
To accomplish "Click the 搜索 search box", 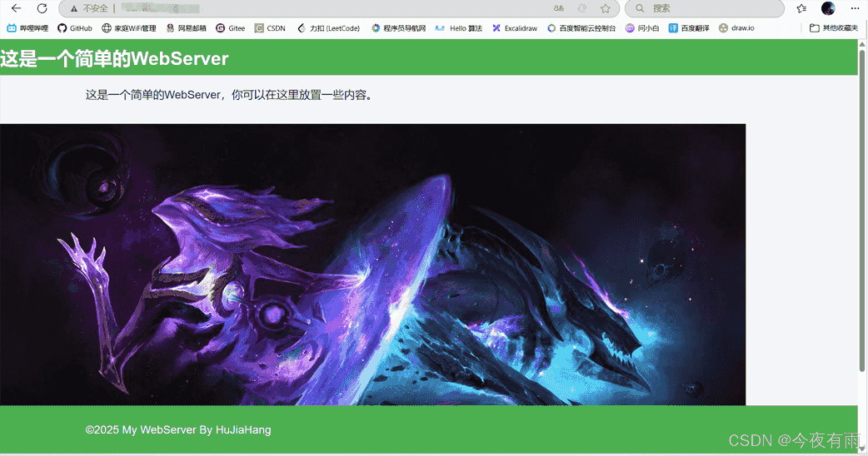I will tap(705, 8).
